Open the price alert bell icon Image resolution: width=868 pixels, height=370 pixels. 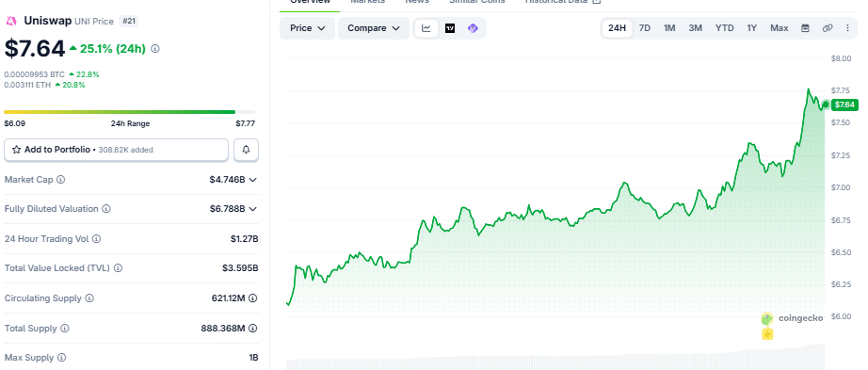tap(247, 150)
